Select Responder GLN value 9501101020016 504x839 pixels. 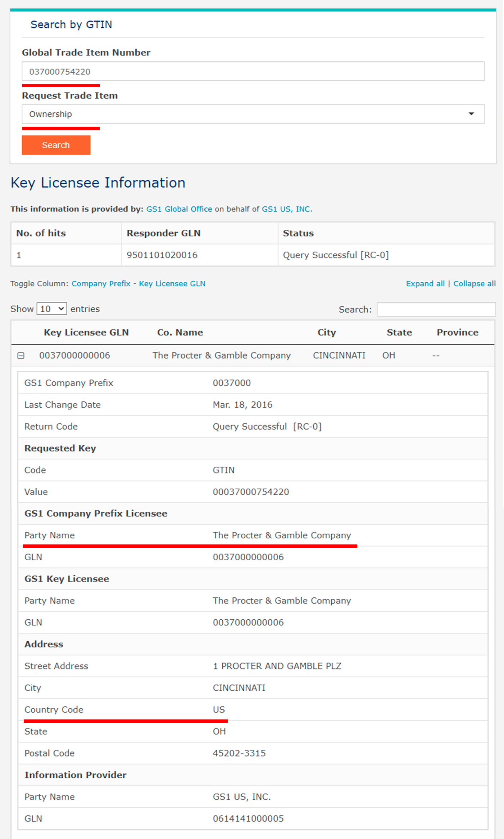click(162, 255)
